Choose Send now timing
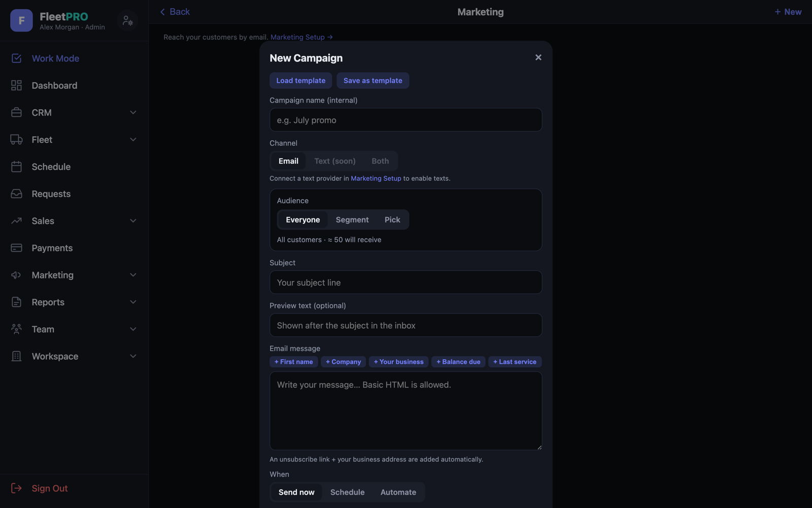812x508 pixels. (296, 492)
